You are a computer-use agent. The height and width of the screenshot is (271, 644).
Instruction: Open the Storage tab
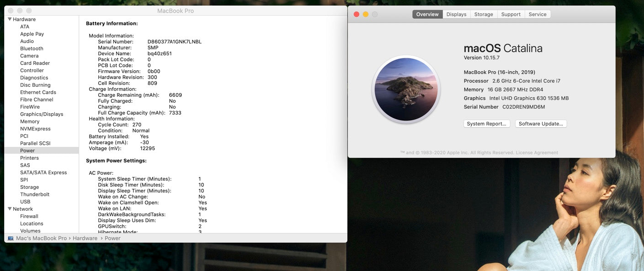(483, 14)
